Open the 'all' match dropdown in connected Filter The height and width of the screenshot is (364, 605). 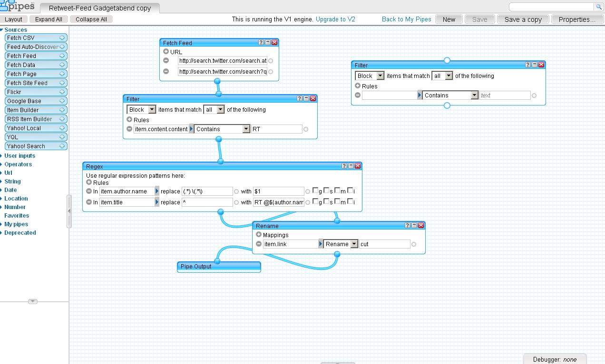(214, 109)
